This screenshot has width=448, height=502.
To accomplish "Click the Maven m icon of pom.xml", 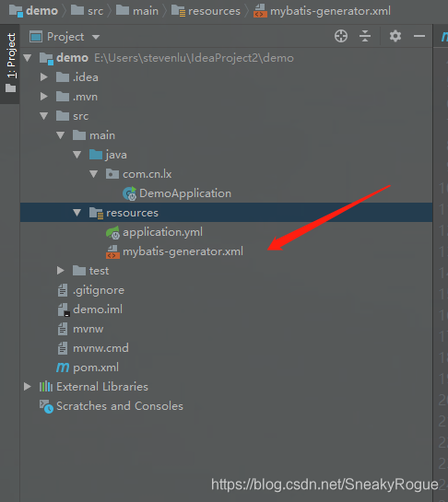I will (x=63, y=368).
